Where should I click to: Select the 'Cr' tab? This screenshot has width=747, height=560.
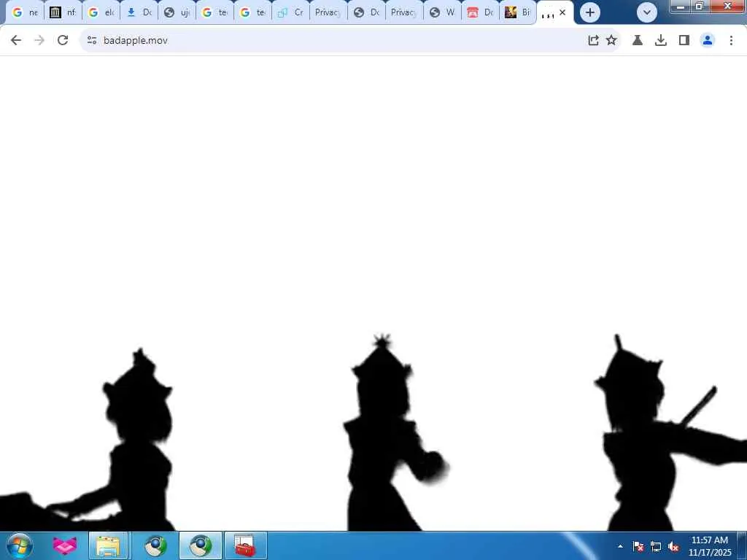(291, 12)
